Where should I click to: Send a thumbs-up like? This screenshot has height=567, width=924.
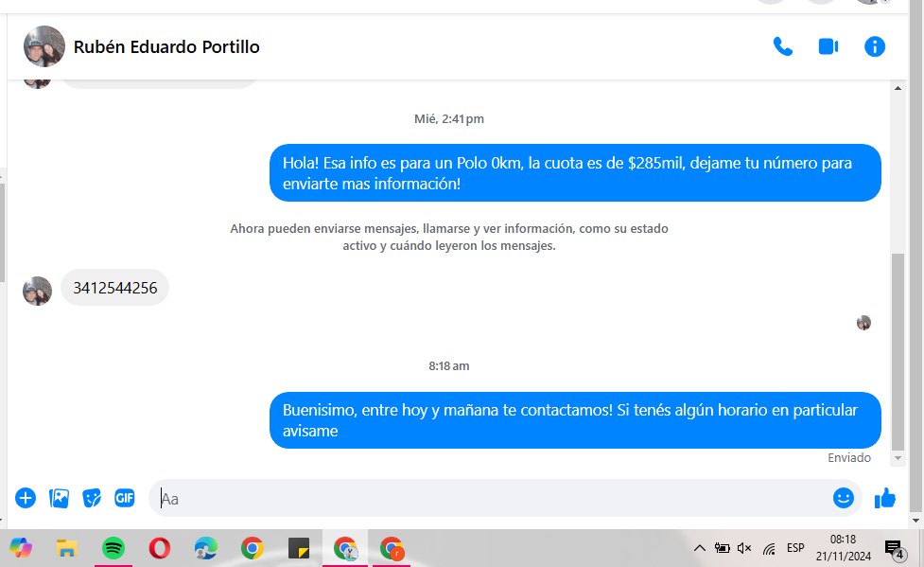pos(885,498)
